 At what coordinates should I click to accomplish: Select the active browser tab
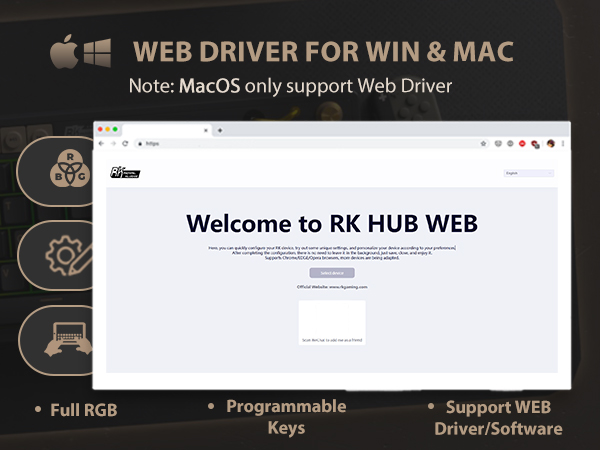pos(166,130)
